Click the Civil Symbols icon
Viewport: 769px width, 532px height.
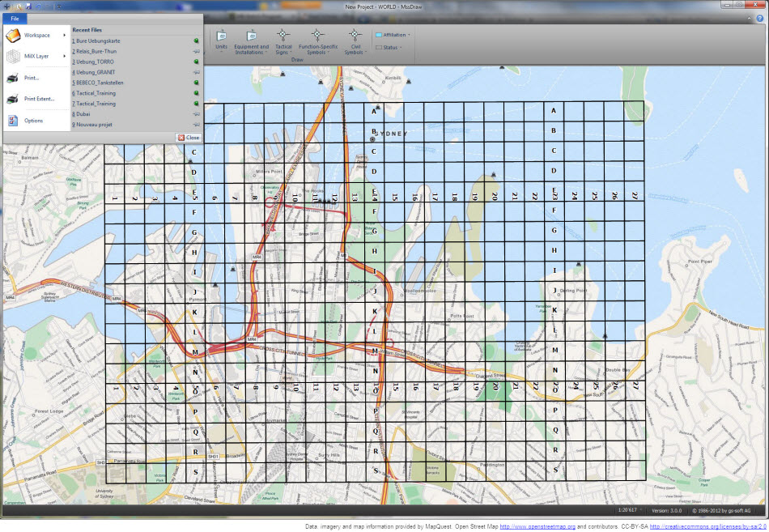tap(354, 36)
